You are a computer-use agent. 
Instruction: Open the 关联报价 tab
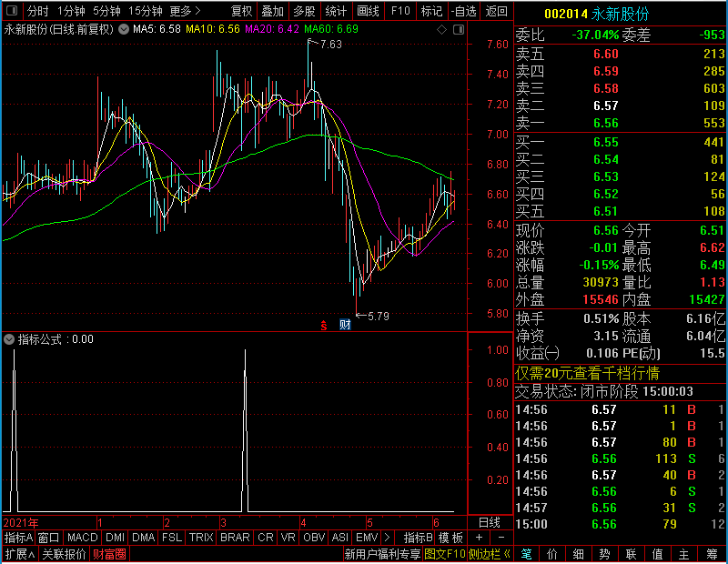coord(64,554)
